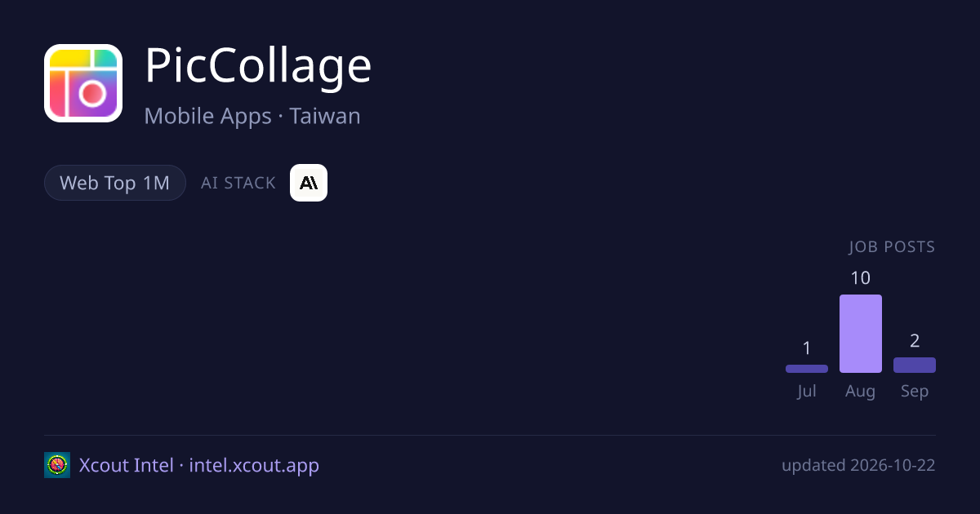The height and width of the screenshot is (514, 980).
Task: Select the September job posts bar
Action: pos(915,365)
